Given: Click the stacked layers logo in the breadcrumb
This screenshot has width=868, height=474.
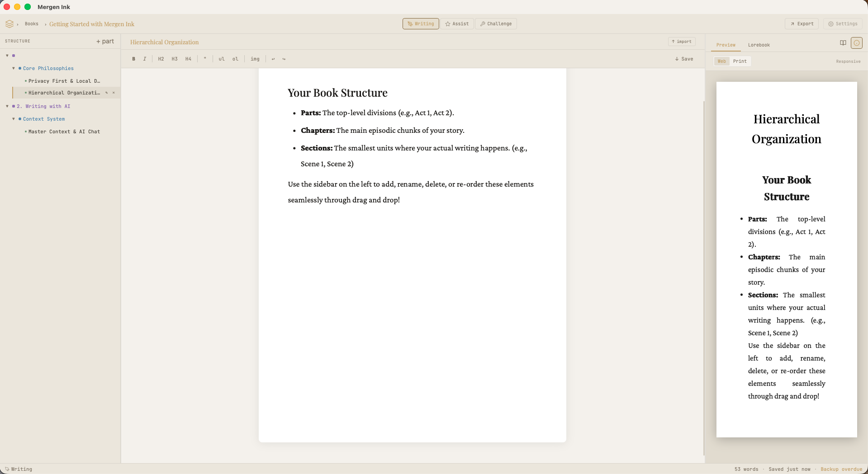Looking at the screenshot, I should [x=9, y=23].
